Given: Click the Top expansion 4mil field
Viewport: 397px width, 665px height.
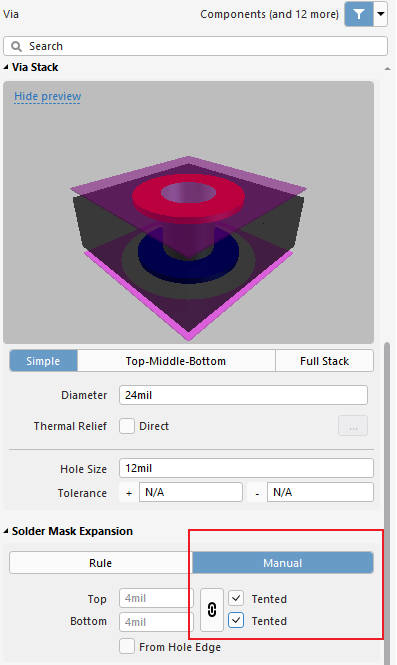Looking at the screenshot, I should 156,598.
